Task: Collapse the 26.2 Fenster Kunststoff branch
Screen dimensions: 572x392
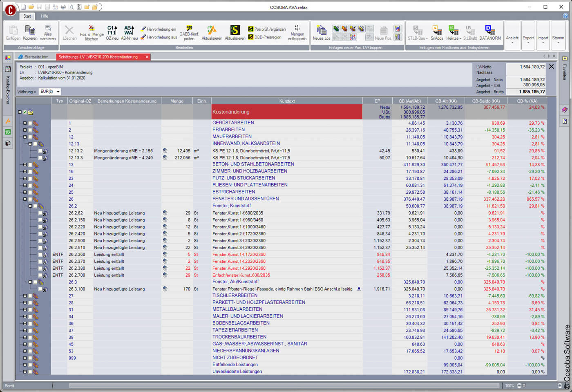Action: click(x=30, y=206)
